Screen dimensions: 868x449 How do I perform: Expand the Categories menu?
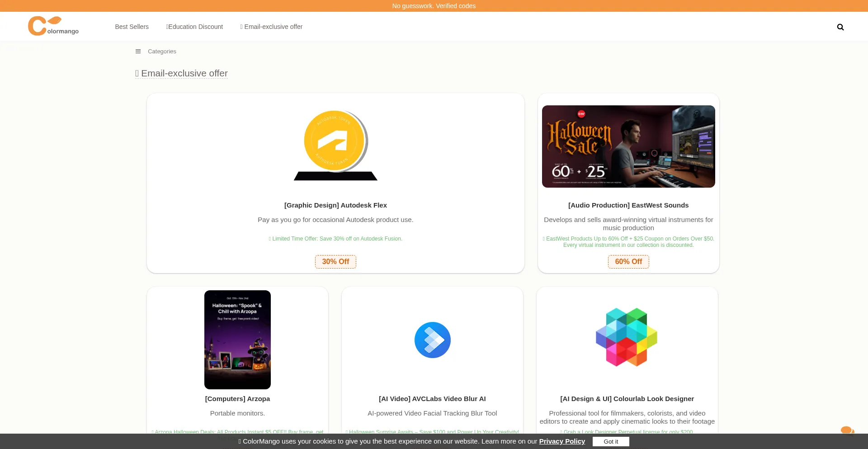pos(162,52)
